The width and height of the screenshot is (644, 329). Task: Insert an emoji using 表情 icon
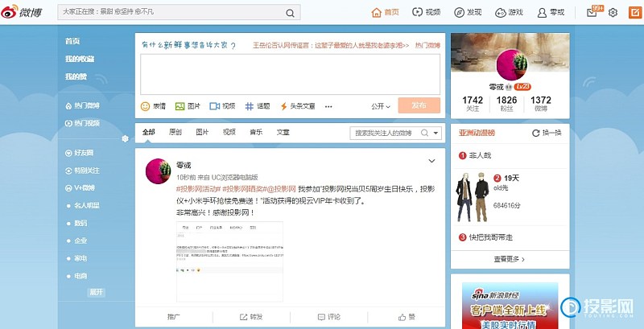(x=153, y=106)
